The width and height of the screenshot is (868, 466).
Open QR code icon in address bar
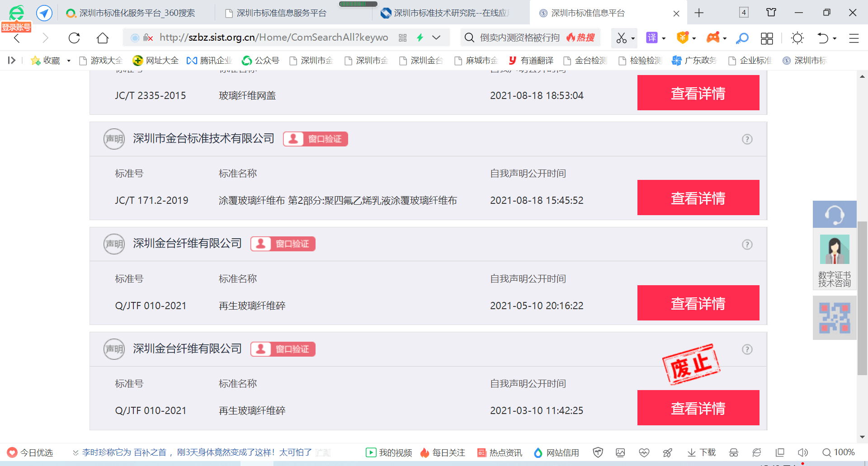(x=402, y=38)
